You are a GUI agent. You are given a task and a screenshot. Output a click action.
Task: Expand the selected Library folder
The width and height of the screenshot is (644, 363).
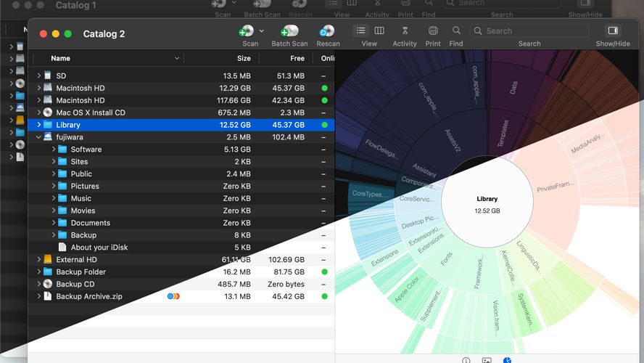(x=38, y=125)
